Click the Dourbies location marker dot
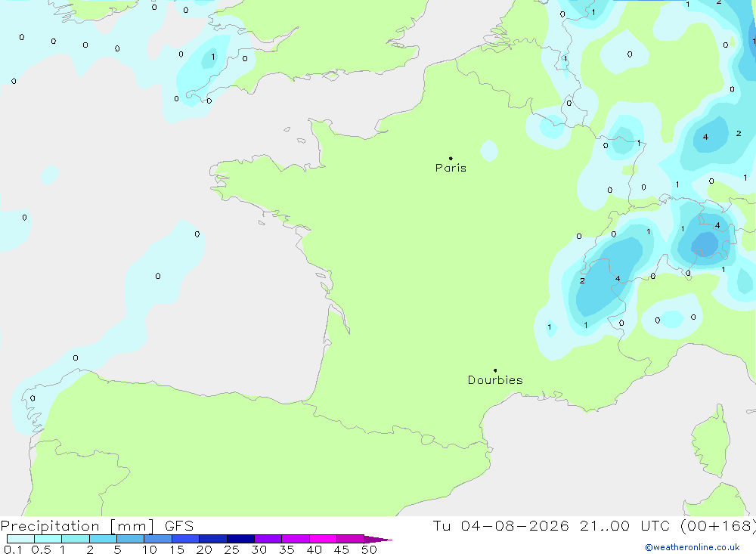The height and width of the screenshot is (554, 756). click(495, 370)
